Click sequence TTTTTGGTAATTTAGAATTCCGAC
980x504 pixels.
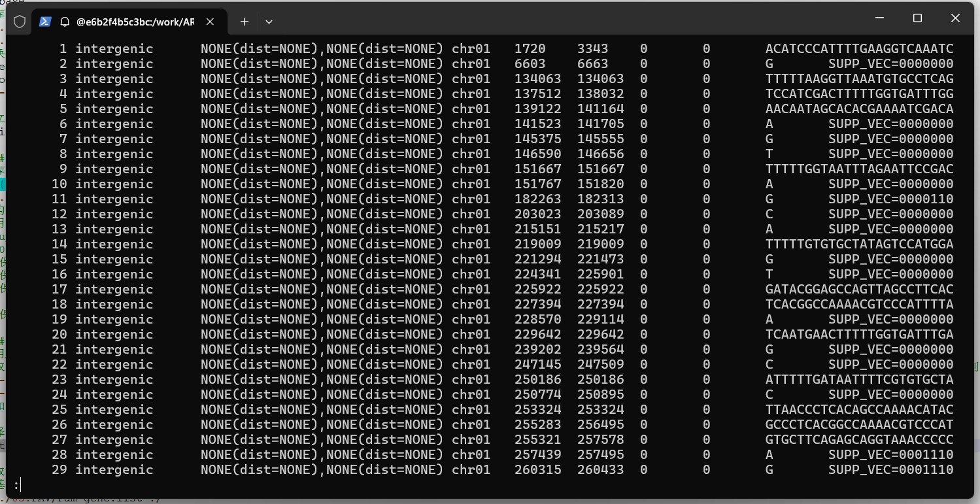(x=859, y=169)
